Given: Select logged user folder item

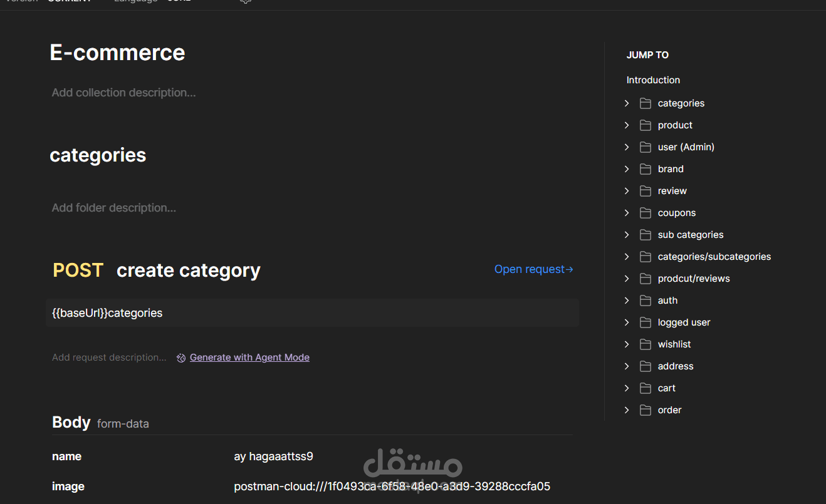Looking at the screenshot, I should 684,322.
